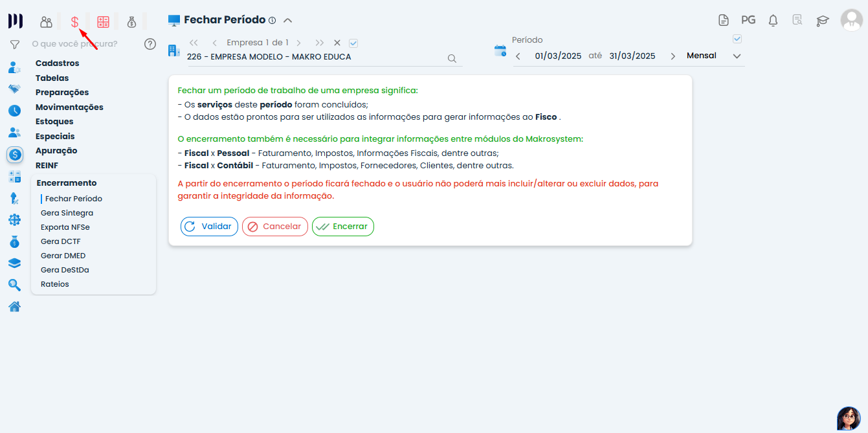This screenshot has height=433, width=868.
Task: Open the magnifier search sidebar icon
Action: point(14,285)
